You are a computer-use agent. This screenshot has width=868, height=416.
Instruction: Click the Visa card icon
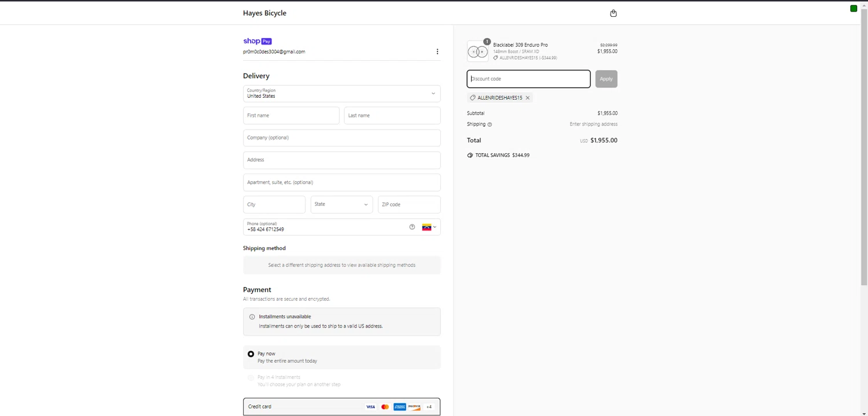point(370,407)
